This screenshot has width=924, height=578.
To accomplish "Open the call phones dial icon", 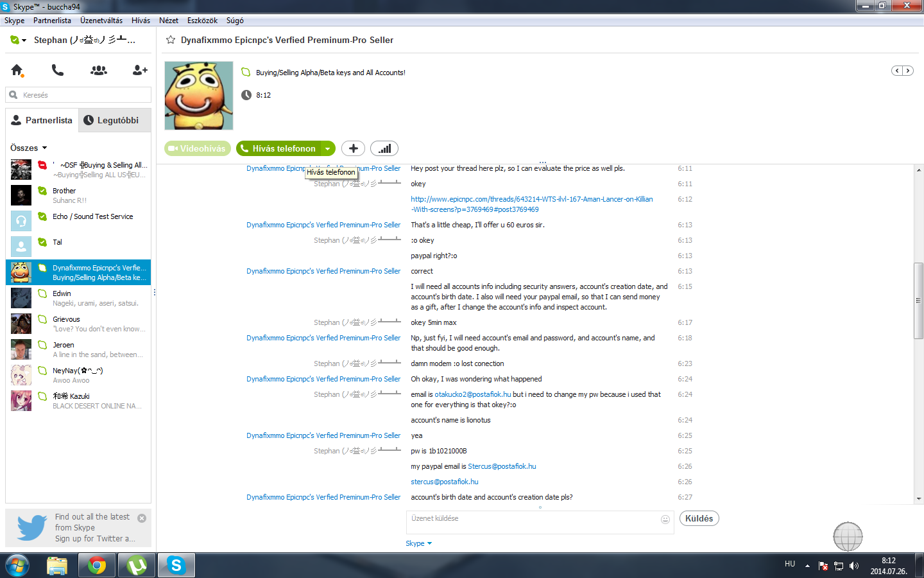I will point(58,70).
